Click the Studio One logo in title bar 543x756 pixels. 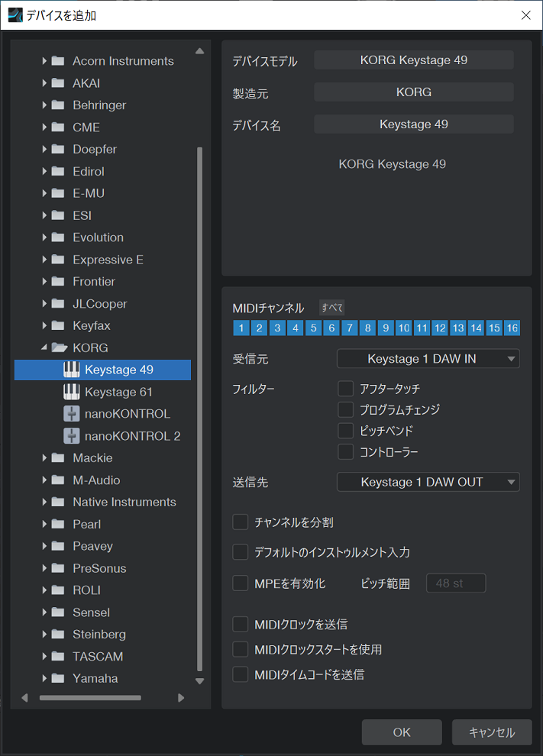point(15,15)
